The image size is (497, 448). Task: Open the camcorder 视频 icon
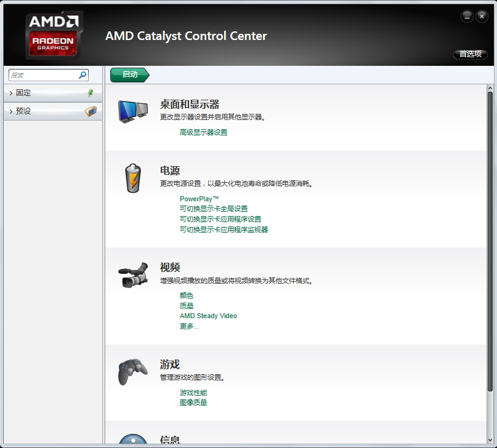click(x=133, y=275)
